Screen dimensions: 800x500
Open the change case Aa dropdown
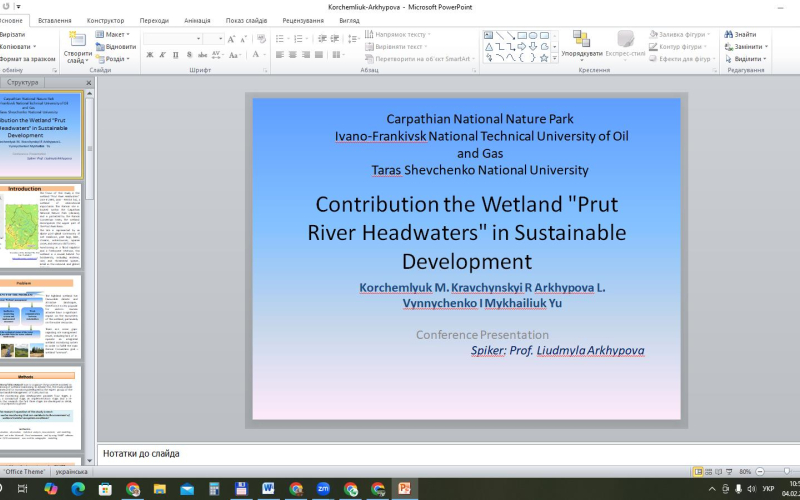234,55
